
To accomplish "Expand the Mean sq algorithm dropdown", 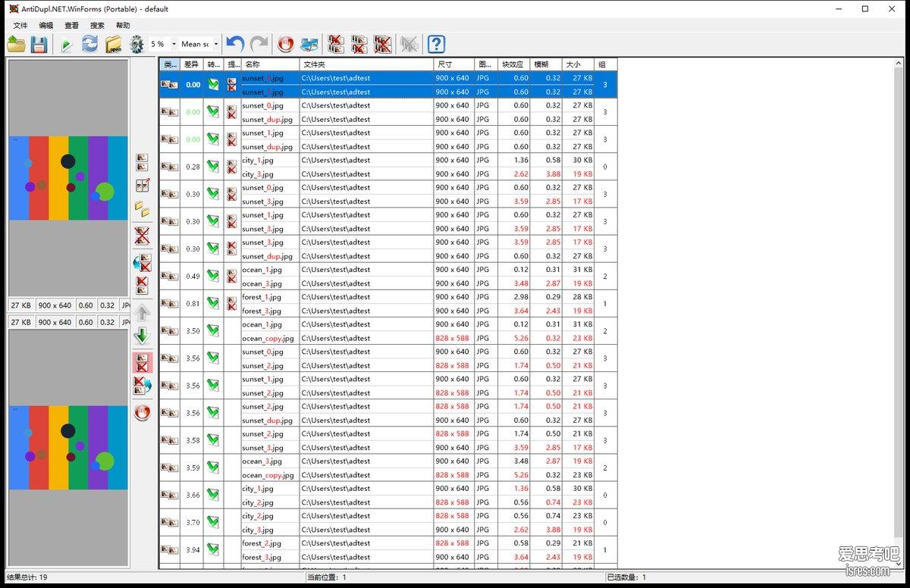I will 216,44.
